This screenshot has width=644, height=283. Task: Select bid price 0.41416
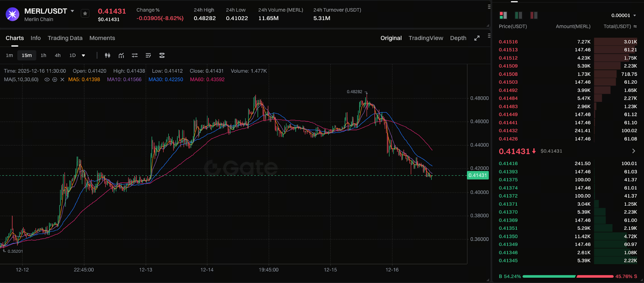[508, 164]
